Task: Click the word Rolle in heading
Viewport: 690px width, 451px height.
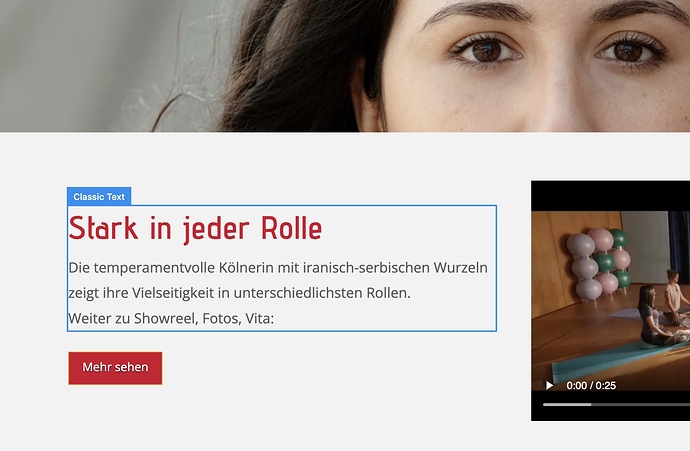Action: click(291, 228)
